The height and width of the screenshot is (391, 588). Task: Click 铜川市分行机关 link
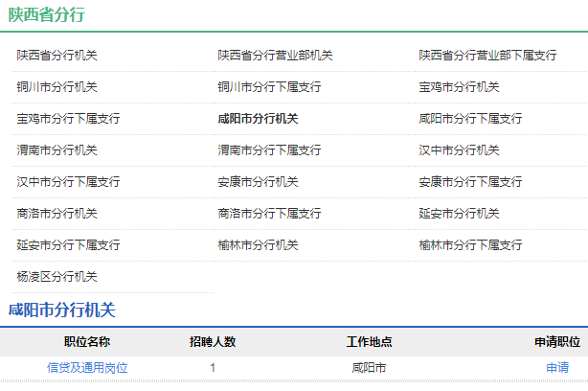[x=57, y=87]
